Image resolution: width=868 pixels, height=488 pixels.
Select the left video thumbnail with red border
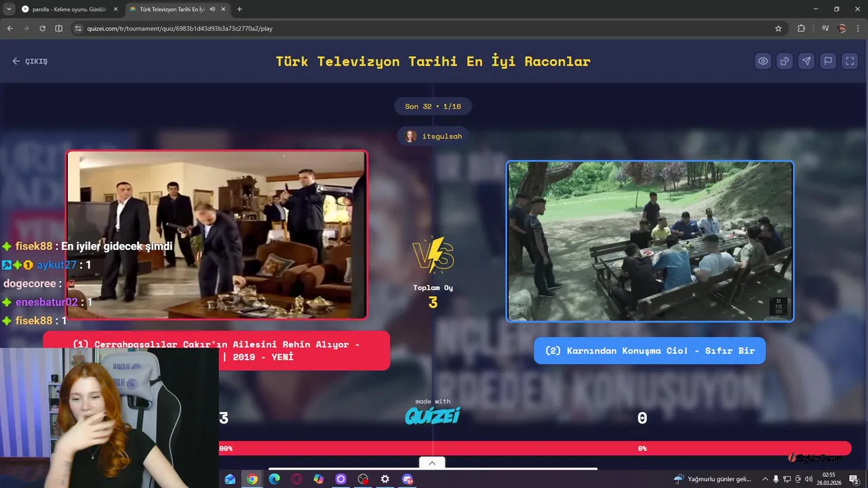217,235
